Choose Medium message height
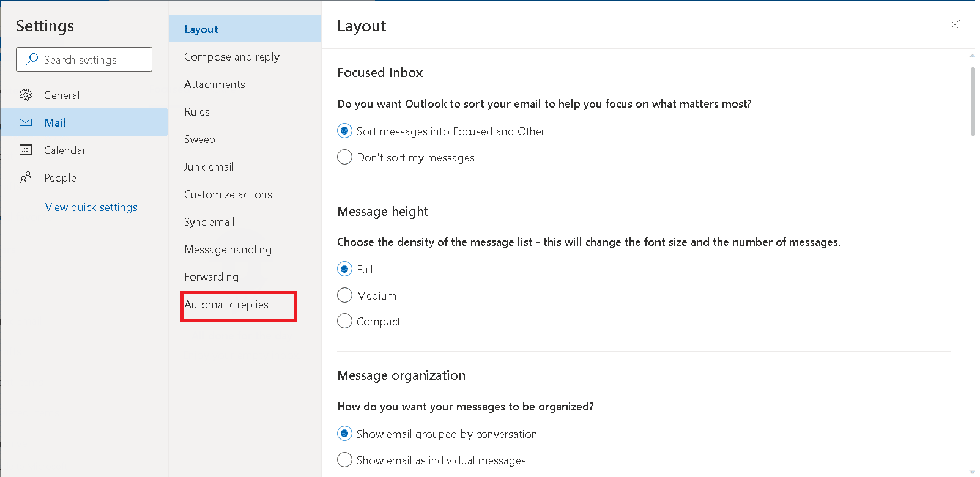 [345, 295]
